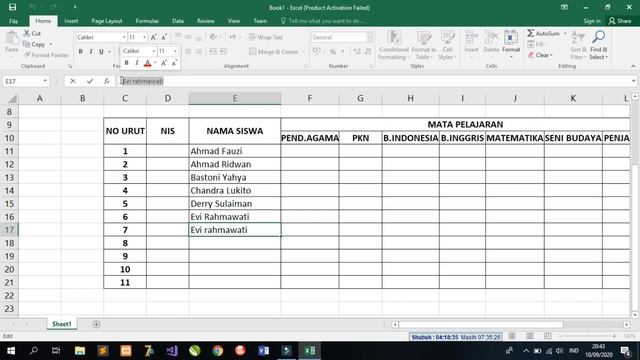The width and height of the screenshot is (640, 360).
Task: Click the taskbar search magnifier
Action: [34, 351]
